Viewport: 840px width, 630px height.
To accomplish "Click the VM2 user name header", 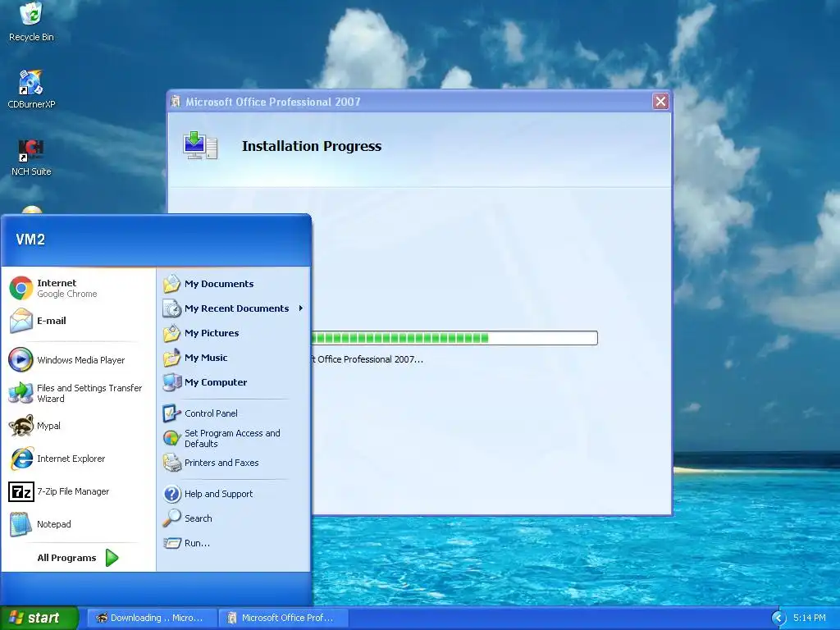I will [30, 240].
